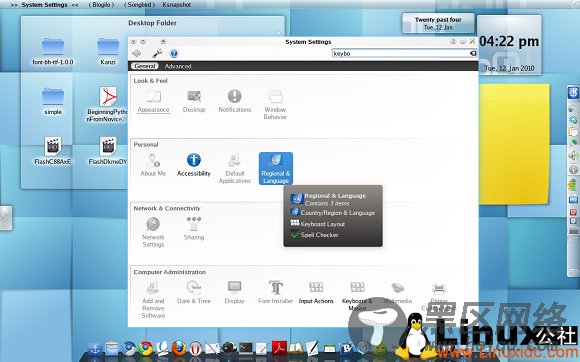
Task: Open the terminal from the dock
Action: click(246, 348)
